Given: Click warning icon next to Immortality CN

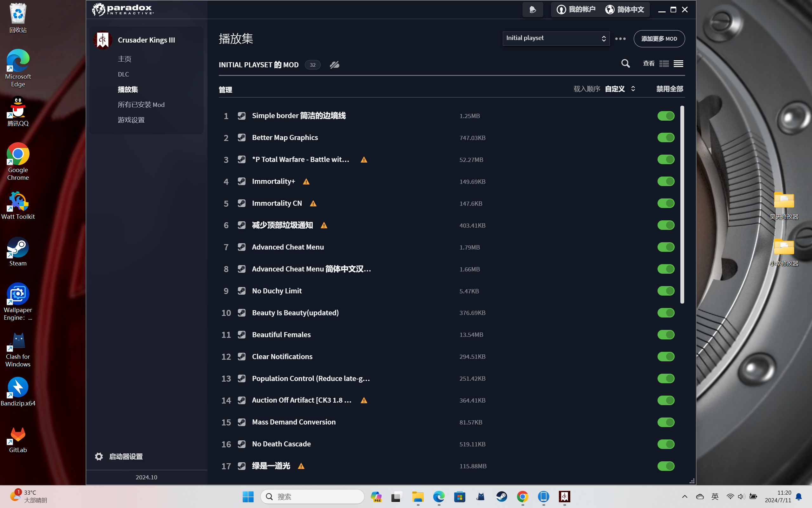Looking at the screenshot, I should [313, 204].
